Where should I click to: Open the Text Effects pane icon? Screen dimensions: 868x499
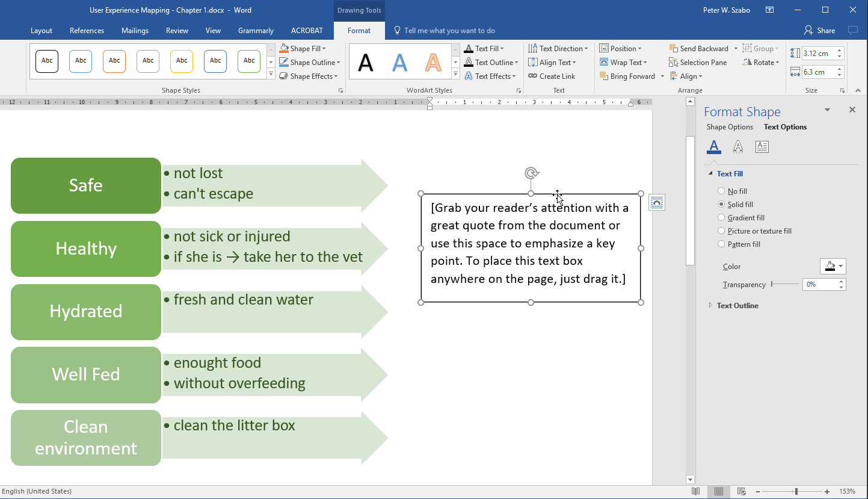[738, 146]
